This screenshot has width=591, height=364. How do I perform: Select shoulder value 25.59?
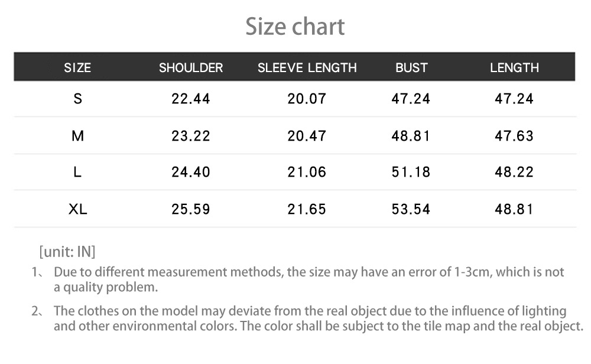(x=190, y=209)
